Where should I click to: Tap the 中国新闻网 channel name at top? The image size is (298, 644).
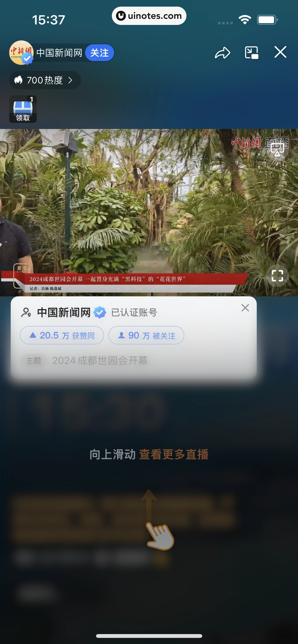pos(59,53)
